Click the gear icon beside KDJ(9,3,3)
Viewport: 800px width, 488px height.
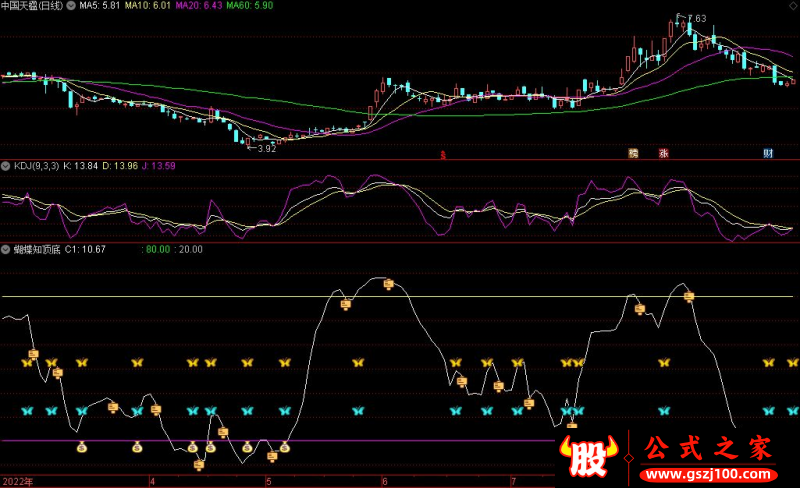[x=6, y=164]
